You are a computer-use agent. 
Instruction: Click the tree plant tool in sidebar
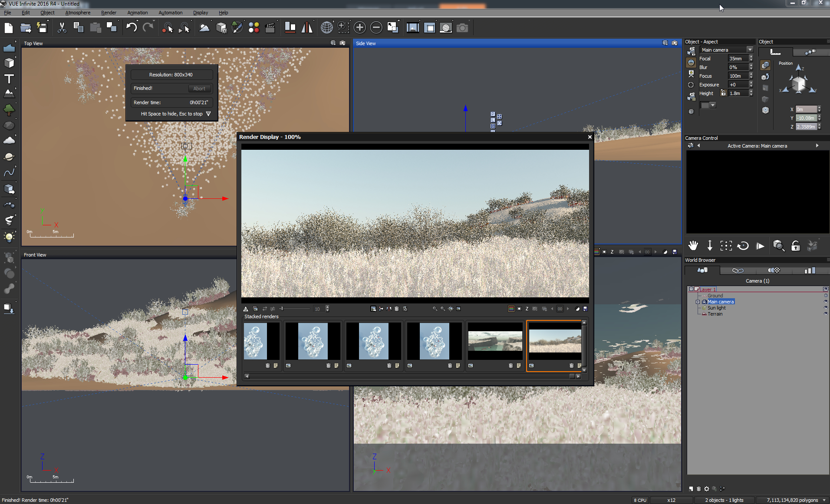[x=9, y=110]
